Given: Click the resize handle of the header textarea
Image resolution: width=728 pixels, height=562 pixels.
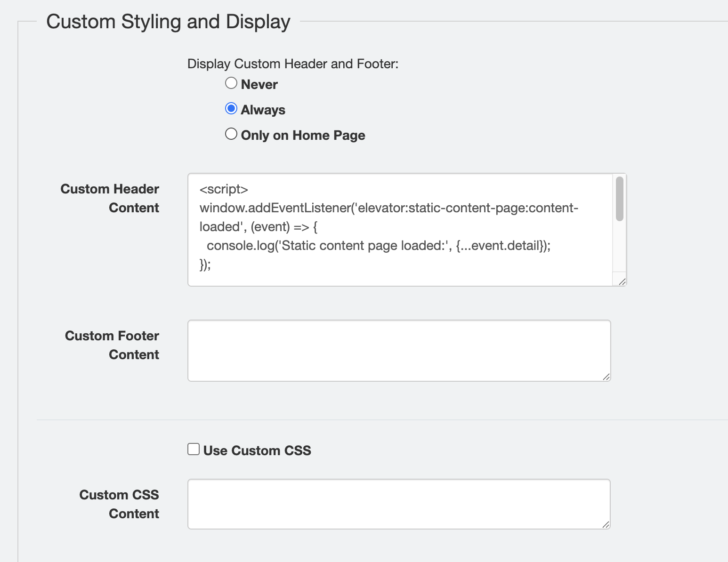Looking at the screenshot, I should point(622,281).
